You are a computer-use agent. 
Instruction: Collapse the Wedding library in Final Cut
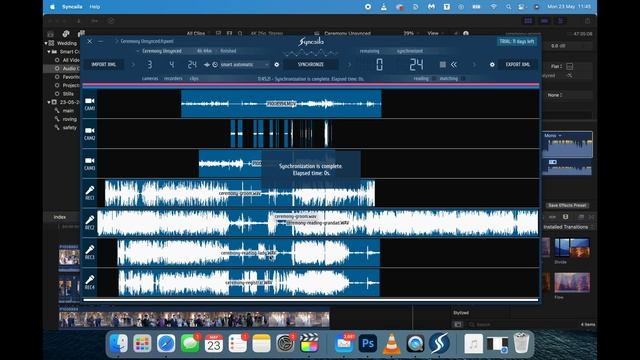tap(46, 43)
